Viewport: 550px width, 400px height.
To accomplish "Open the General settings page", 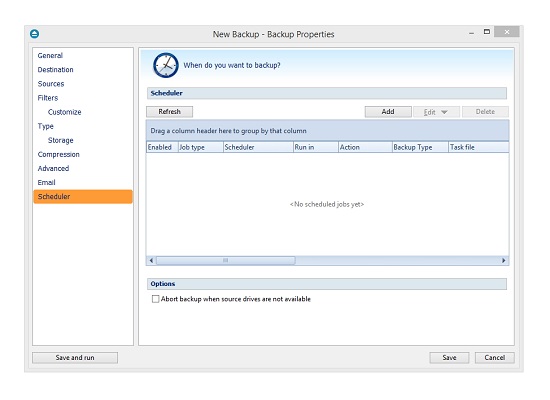I will [50, 55].
